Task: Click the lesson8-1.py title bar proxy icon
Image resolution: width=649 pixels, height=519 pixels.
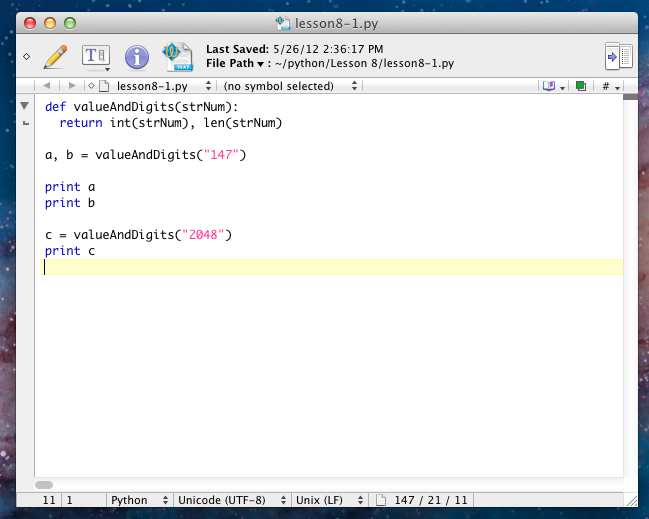Action: [x=283, y=23]
